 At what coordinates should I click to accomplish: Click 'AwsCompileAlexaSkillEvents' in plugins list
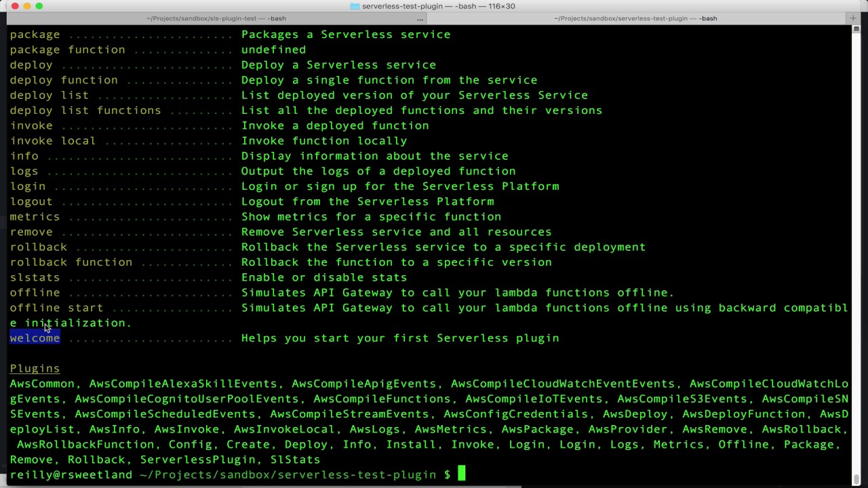[183, 384]
